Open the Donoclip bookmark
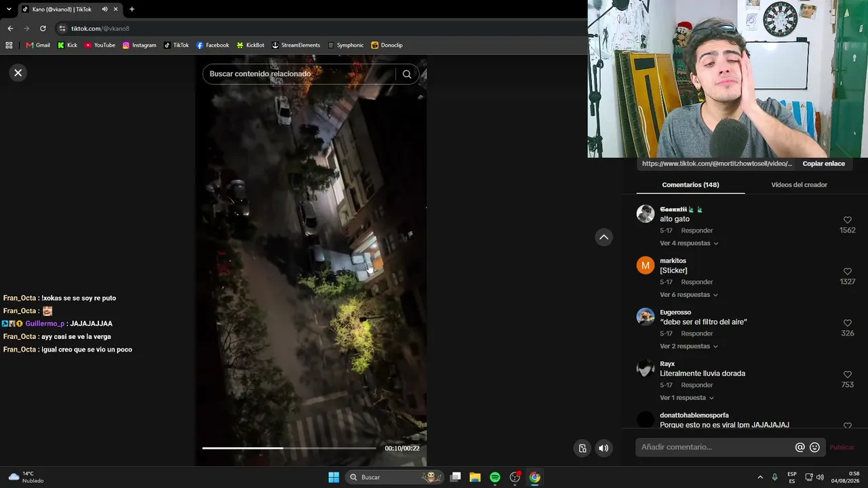 click(x=387, y=45)
